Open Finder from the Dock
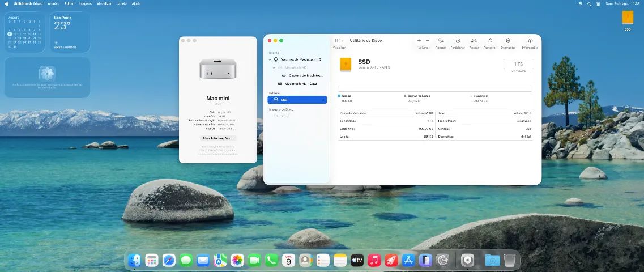 pos(134,260)
